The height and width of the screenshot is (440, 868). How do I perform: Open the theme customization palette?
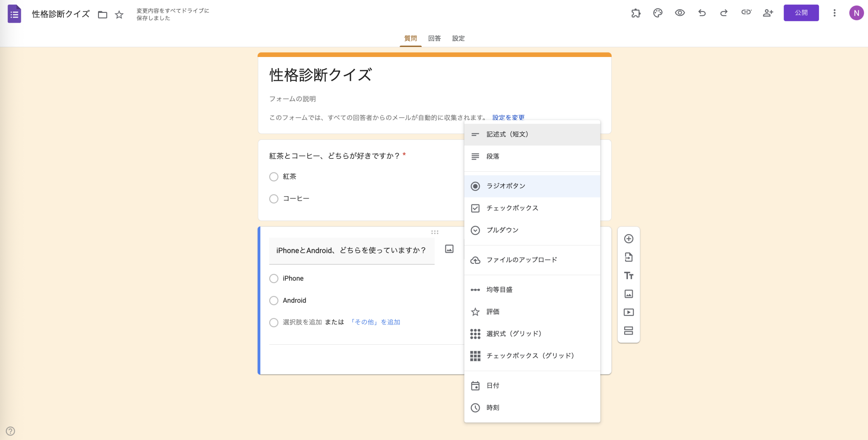click(x=657, y=13)
